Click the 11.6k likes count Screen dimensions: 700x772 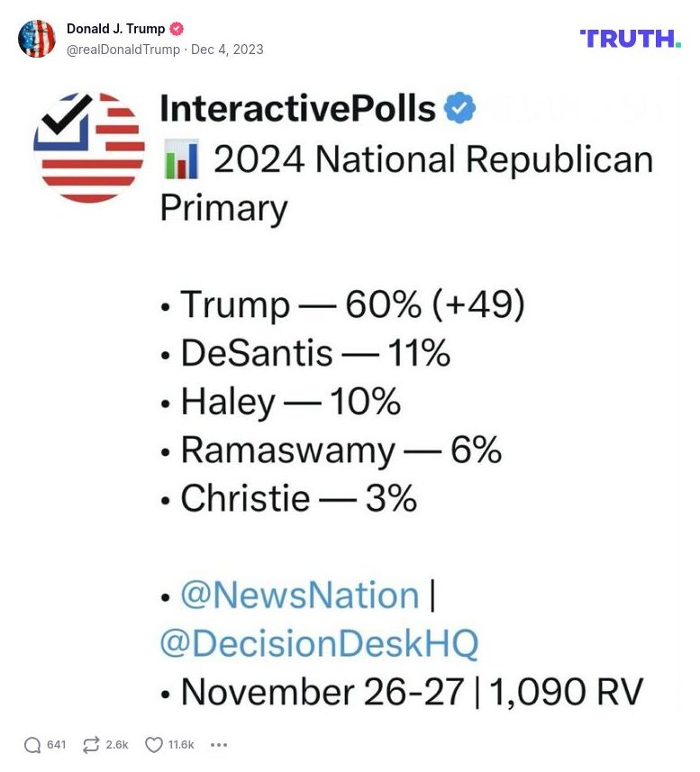coord(180,745)
